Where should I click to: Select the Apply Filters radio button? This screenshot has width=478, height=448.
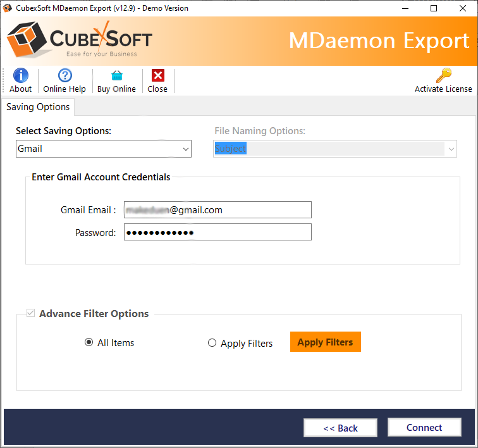point(212,343)
